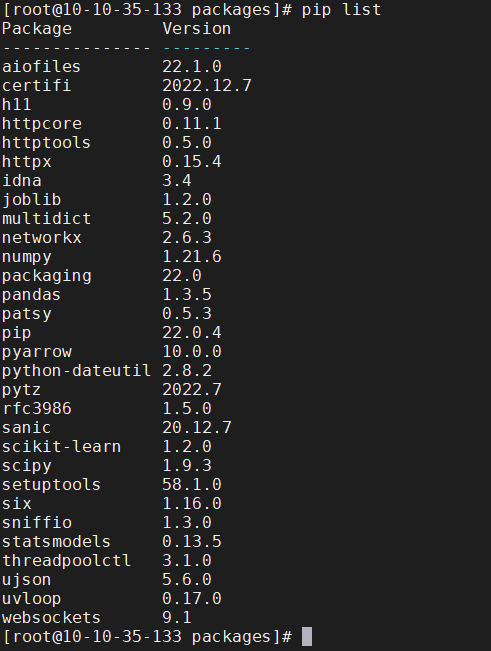Click the sanic version 20.12.7
The height and width of the screenshot is (651, 491).
pyautogui.click(x=197, y=428)
